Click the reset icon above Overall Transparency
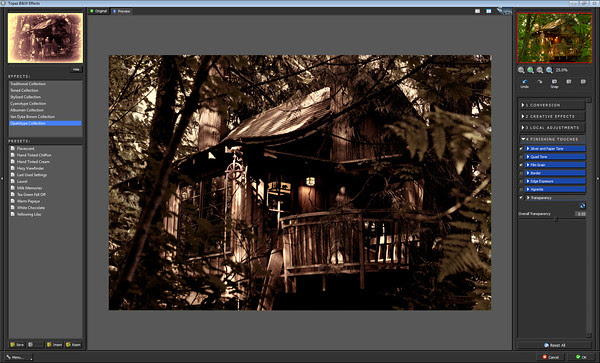The height and width of the screenshot is (363, 600). (x=582, y=206)
